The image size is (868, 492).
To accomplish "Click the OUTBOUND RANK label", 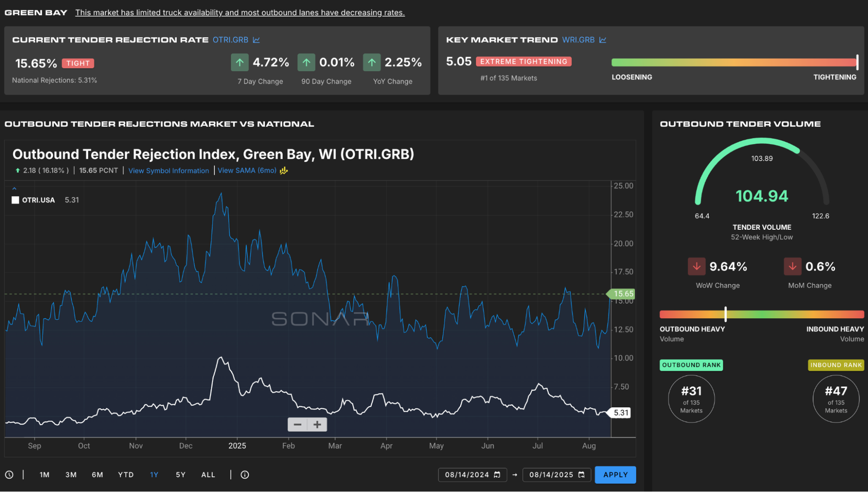I will click(691, 365).
